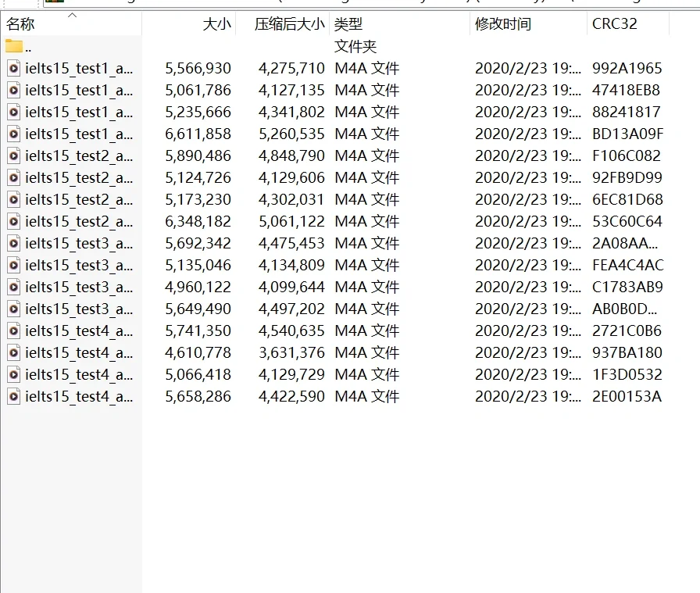
Task: Select the ielts15_test1 file name with CRC BD13A09F
Action: (x=79, y=134)
